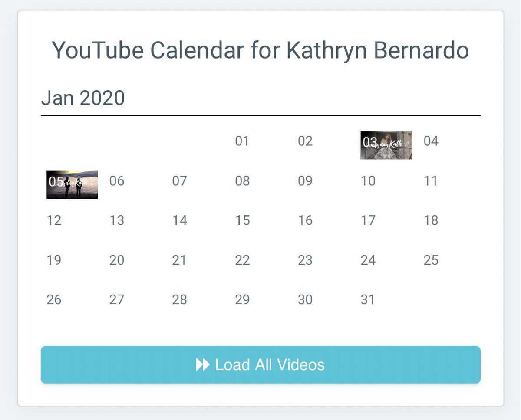This screenshot has height=420, width=521.
Task: Select day 09 in the calendar
Action: (305, 180)
